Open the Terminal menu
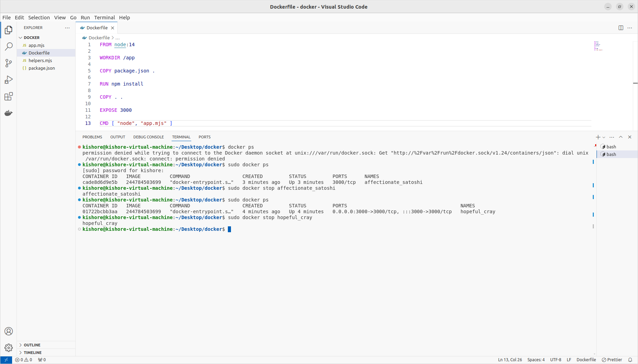 tap(104, 18)
